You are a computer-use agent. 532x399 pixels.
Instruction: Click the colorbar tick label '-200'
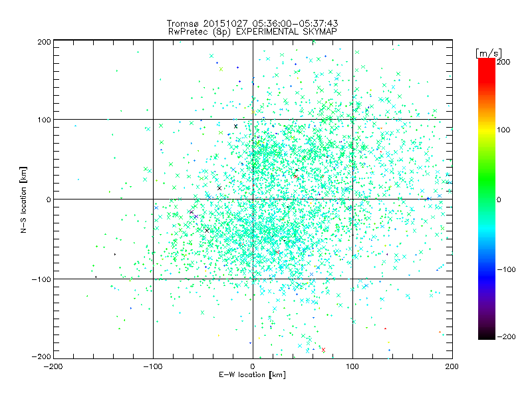point(506,336)
